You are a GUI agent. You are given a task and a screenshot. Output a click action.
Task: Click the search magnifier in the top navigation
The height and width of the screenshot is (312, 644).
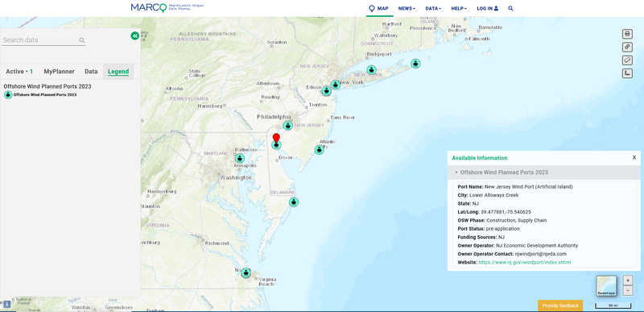pyautogui.click(x=510, y=8)
